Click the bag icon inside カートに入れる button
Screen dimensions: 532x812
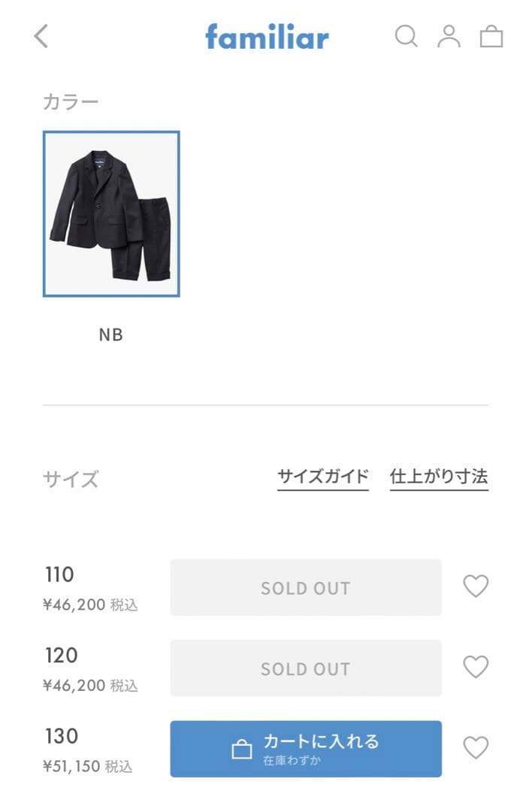[242, 750]
